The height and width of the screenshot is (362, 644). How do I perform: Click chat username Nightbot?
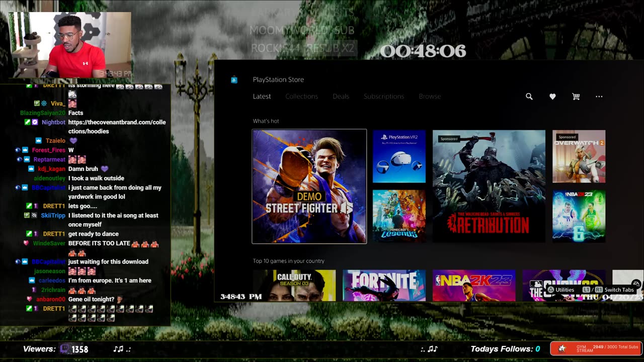(53, 122)
